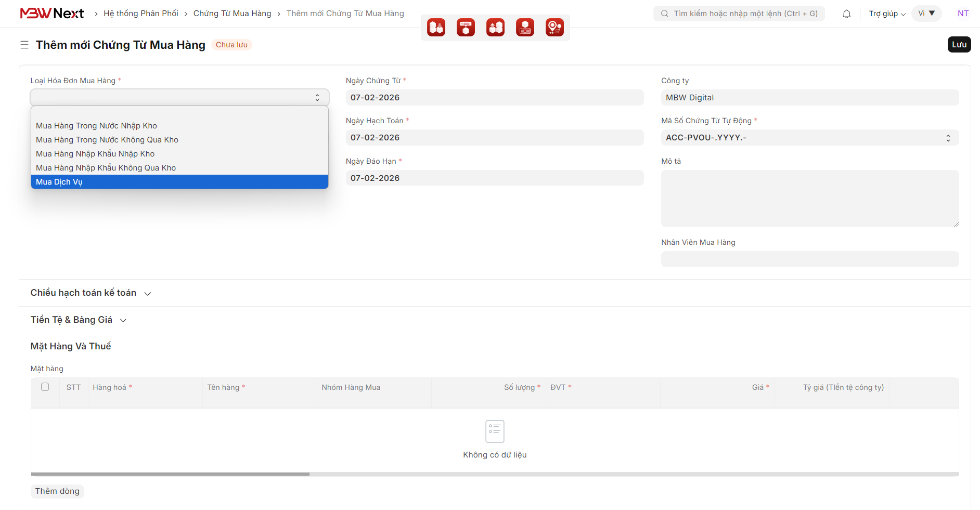Click the box-over-banknote icon

525,28
